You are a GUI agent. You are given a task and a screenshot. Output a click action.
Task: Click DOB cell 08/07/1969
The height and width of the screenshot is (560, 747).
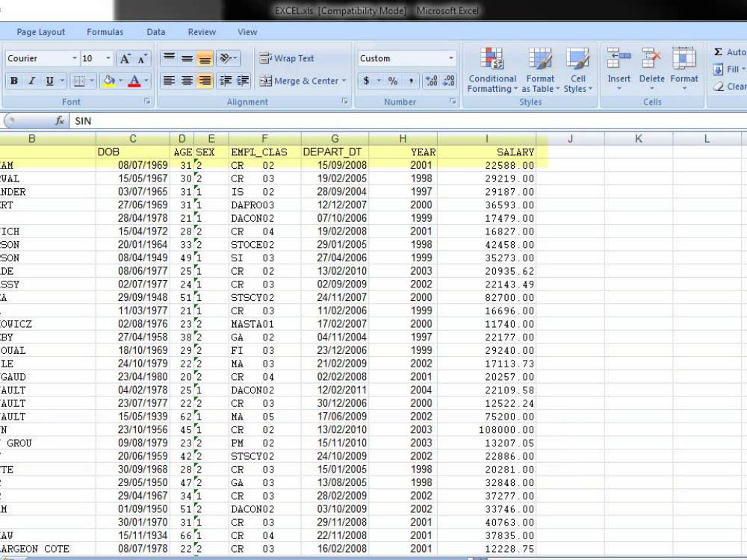(133, 165)
